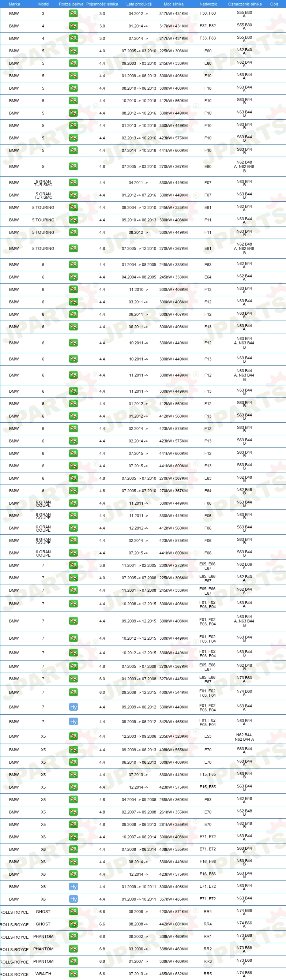Click hybrid Hy icon in BMW 7 330kW row
This screenshot has height=980, width=286.
click(x=74, y=707)
